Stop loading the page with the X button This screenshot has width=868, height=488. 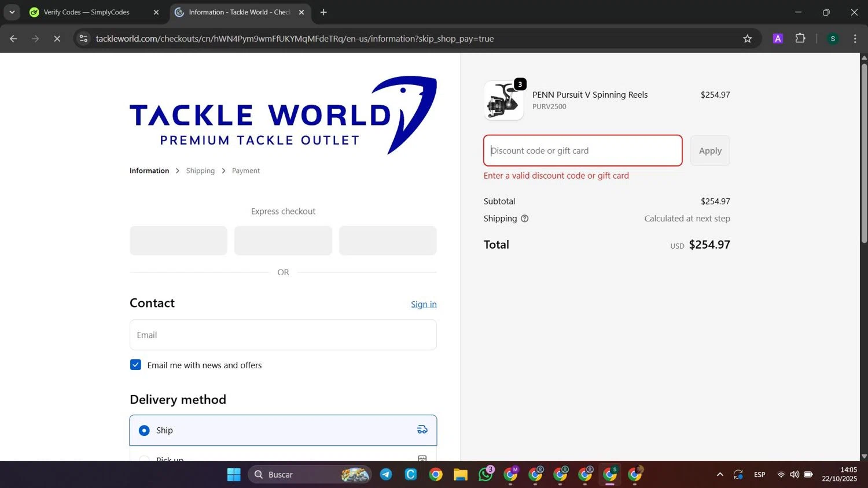point(57,39)
